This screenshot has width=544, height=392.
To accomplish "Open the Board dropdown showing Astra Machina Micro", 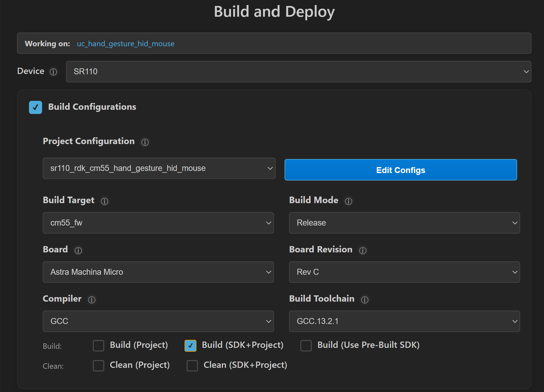I will 158,272.
